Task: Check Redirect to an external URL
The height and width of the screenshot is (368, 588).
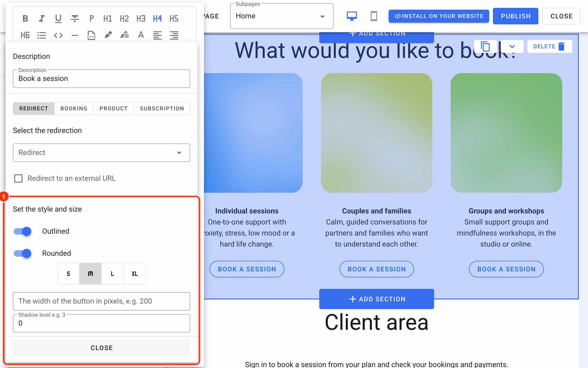Action: [18, 178]
